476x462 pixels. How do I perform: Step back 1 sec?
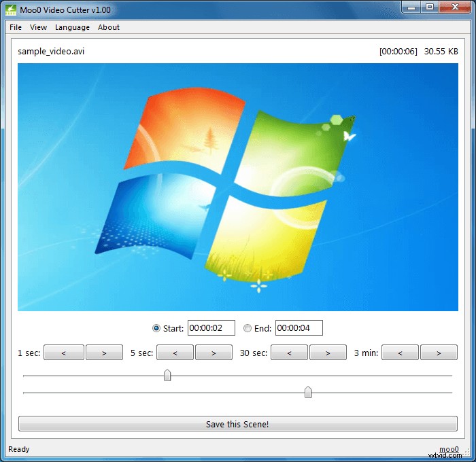(x=64, y=353)
